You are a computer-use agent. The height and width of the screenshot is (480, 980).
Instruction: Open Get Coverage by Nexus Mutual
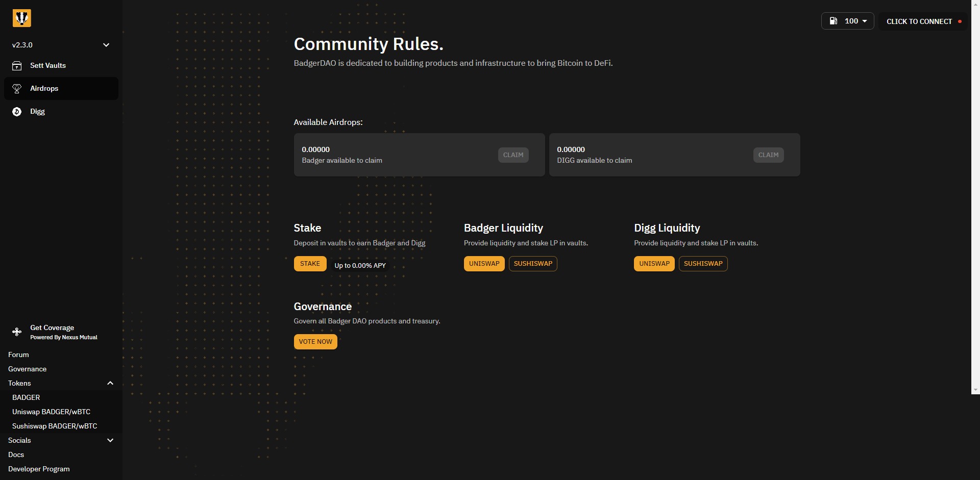(x=61, y=332)
